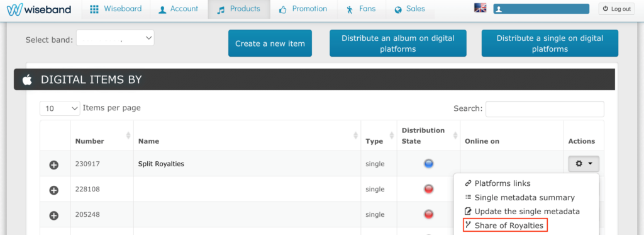Screen dimensions: 644x235
Task: Open the Select band dropdown
Action: pos(116,38)
